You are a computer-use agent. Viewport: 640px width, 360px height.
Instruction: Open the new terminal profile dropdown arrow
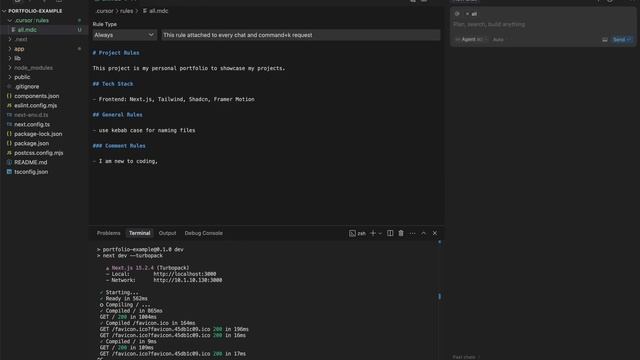[380, 233]
